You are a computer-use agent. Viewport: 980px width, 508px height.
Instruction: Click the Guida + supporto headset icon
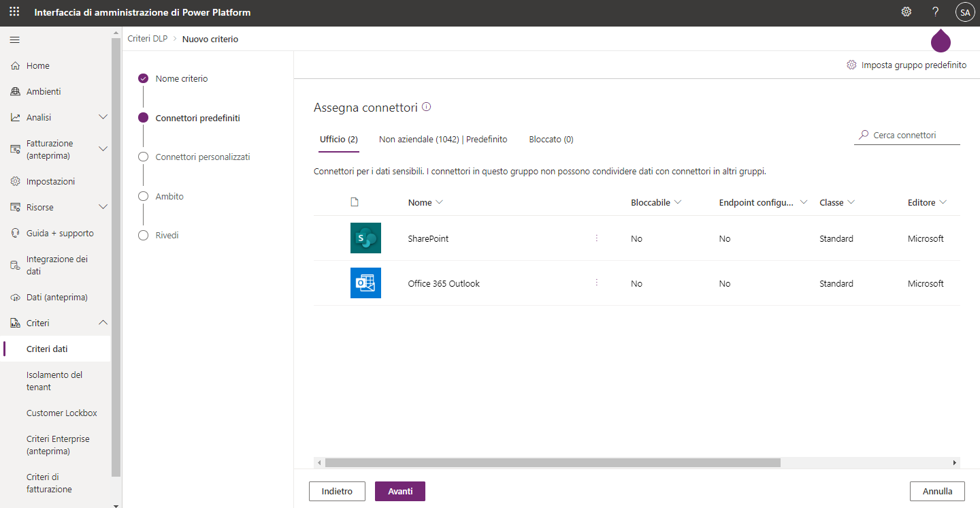click(15, 234)
